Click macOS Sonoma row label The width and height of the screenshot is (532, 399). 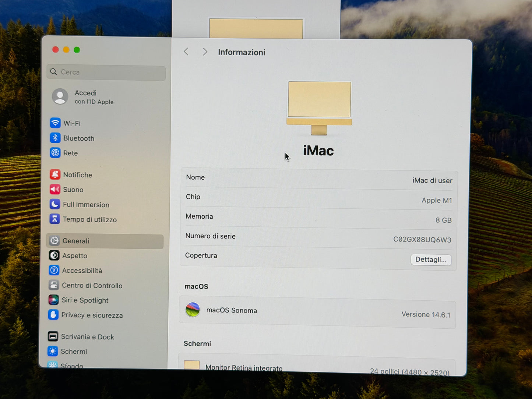coord(232,310)
